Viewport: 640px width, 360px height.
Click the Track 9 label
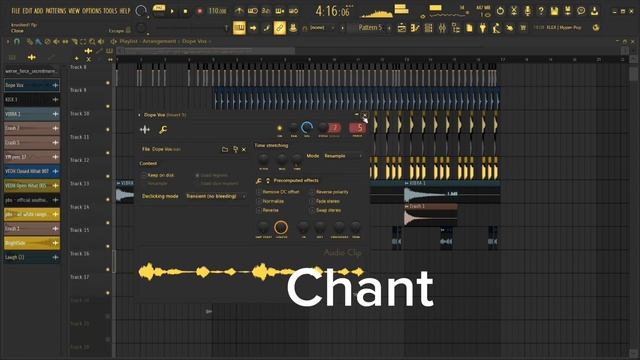pos(78,90)
